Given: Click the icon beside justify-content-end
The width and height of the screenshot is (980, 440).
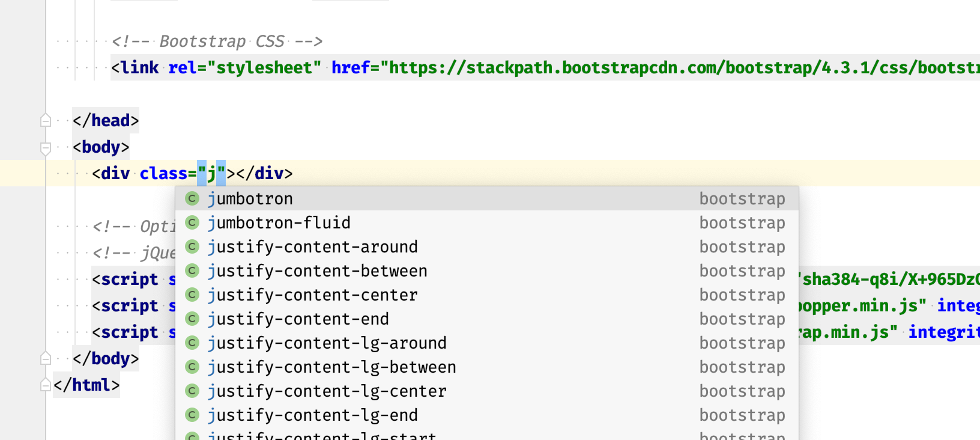Looking at the screenshot, I should click(x=192, y=319).
